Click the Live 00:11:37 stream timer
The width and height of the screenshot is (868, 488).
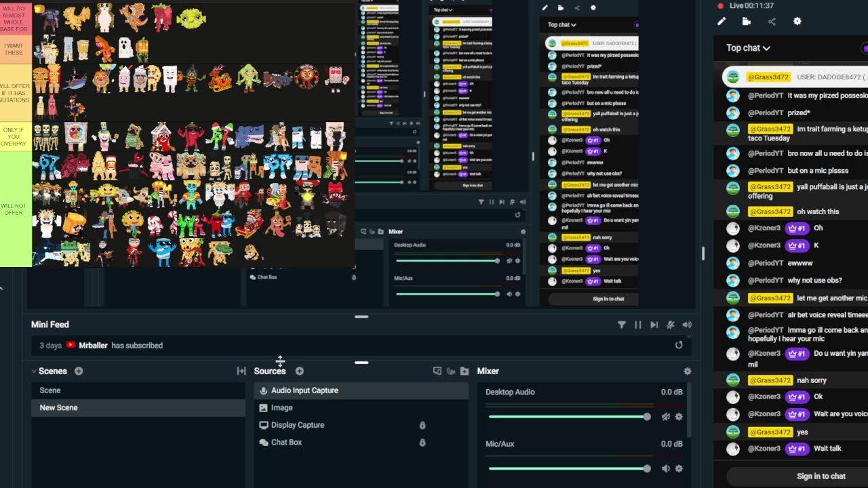751,5
